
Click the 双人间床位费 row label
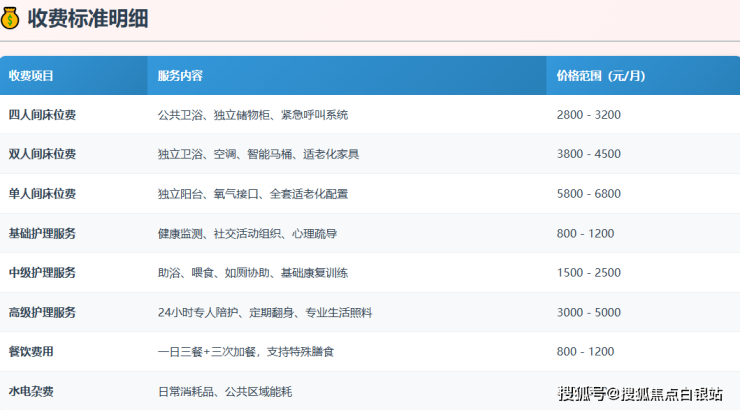click(x=42, y=154)
